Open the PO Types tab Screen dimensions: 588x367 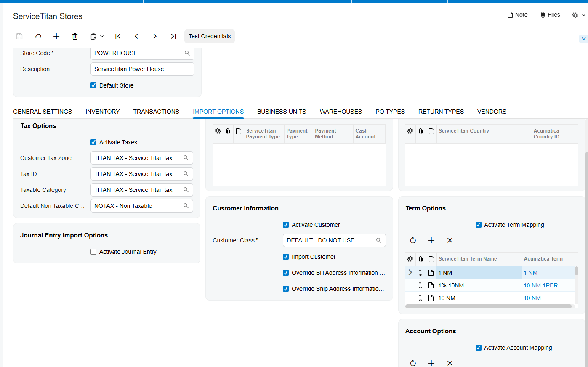pos(390,112)
